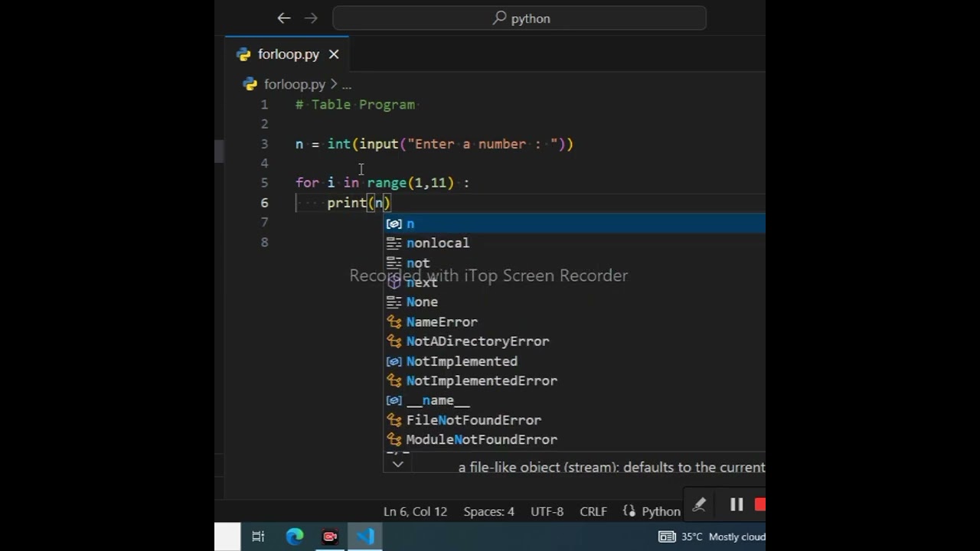Click Ln 6, Col 12 status indicator
The width and height of the screenshot is (980, 551).
[415, 511]
